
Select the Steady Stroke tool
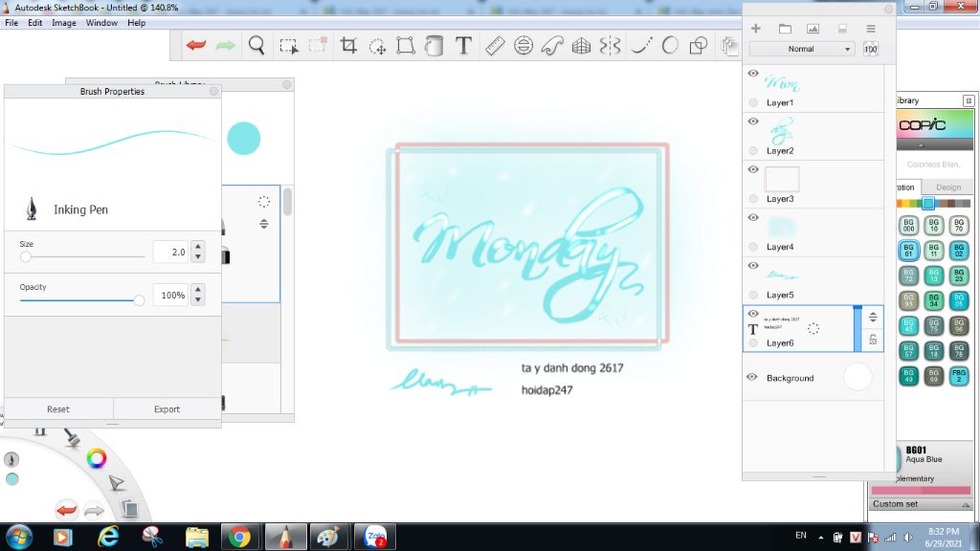tap(640, 45)
